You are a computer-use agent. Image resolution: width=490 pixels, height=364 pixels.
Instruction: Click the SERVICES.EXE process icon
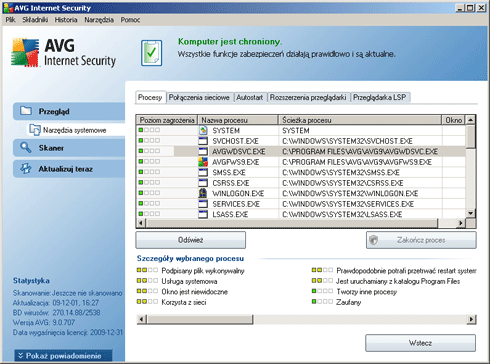click(203, 204)
